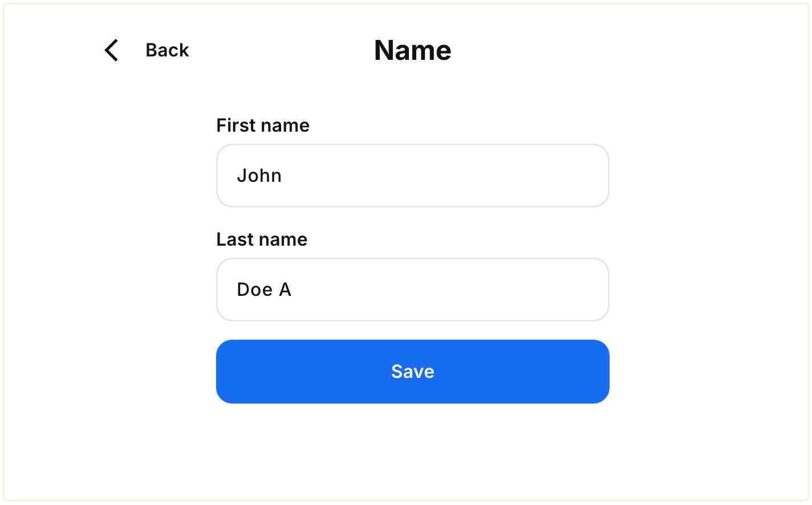
Task: Go back using the Back label
Action: [167, 50]
